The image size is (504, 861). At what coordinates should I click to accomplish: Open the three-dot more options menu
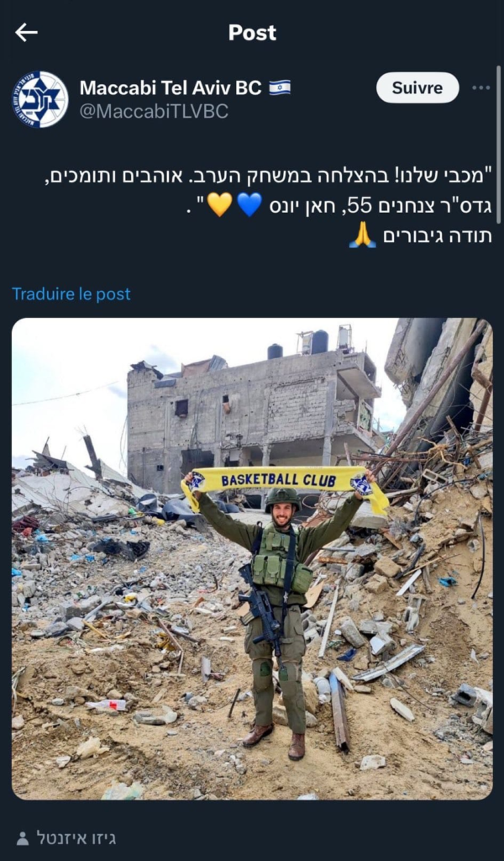coord(481,87)
